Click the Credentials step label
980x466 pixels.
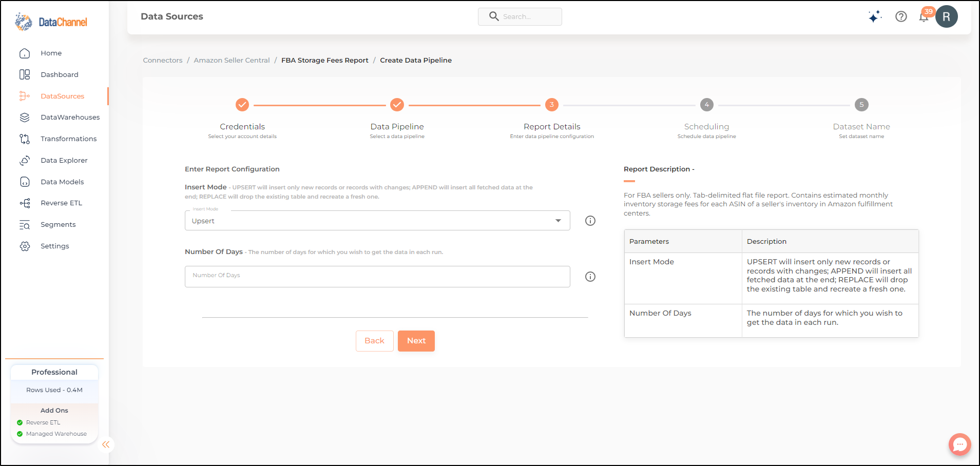(x=242, y=127)
